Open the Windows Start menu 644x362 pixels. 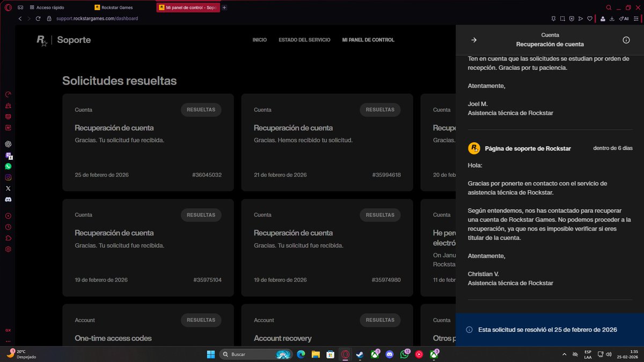211,354
